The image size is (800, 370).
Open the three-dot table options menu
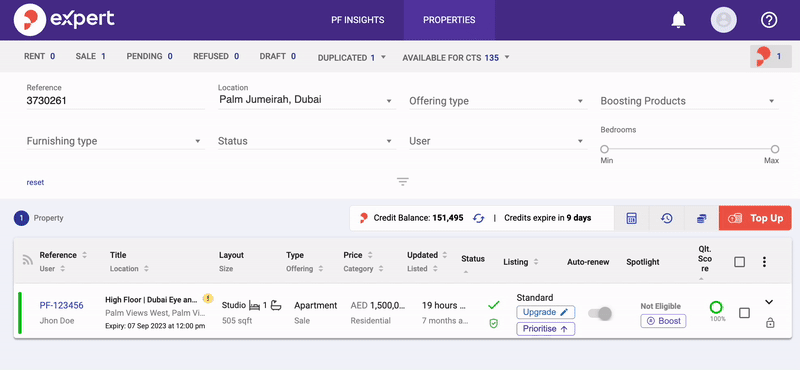coord(764,262)
